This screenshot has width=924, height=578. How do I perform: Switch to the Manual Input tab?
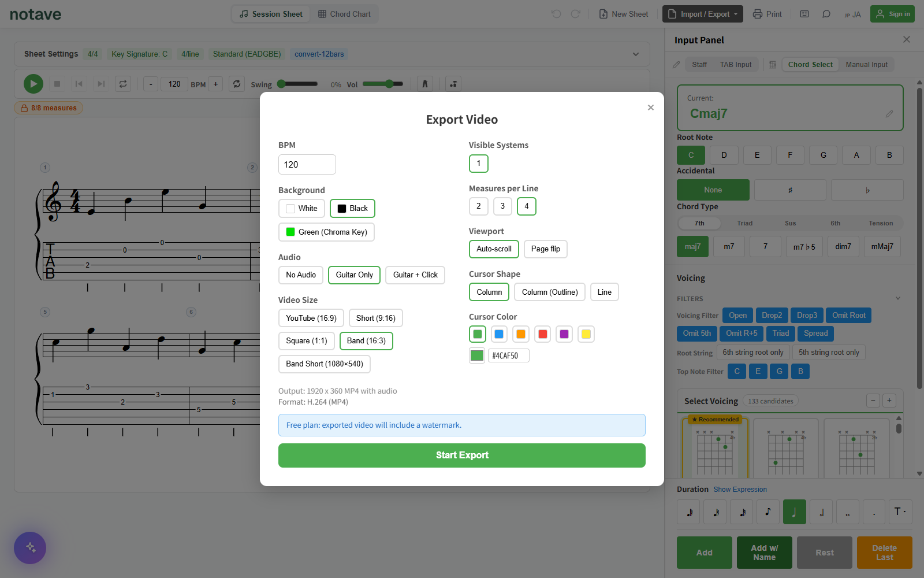pyautogui.click(x=867, y=65)
